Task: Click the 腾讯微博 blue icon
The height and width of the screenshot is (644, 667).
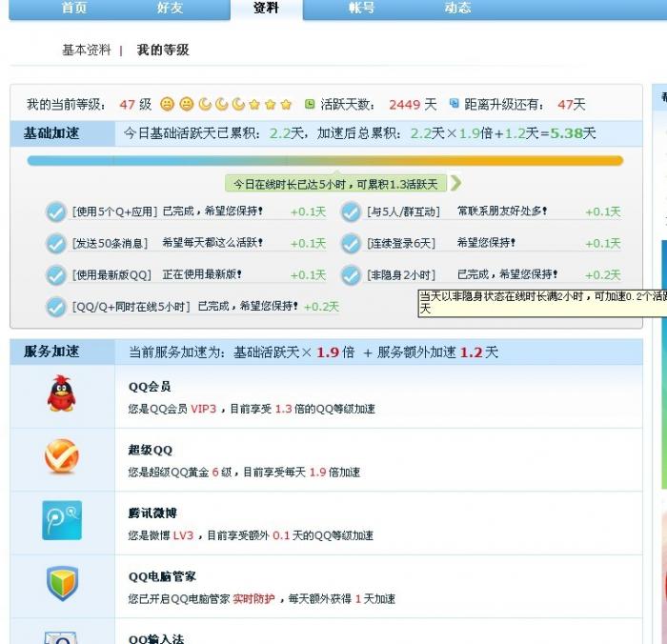Action: pos(62,520)
